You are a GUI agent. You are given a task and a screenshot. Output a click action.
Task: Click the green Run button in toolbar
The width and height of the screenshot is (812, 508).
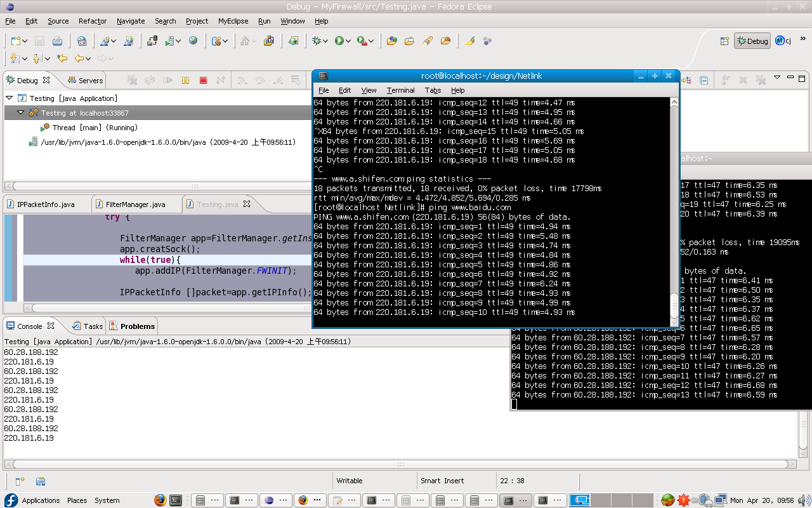coord(339,41)
